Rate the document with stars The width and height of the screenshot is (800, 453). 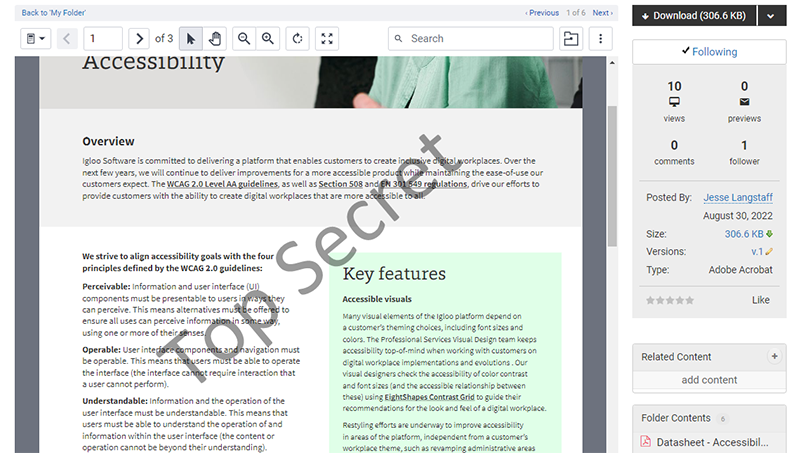(670, 300)
